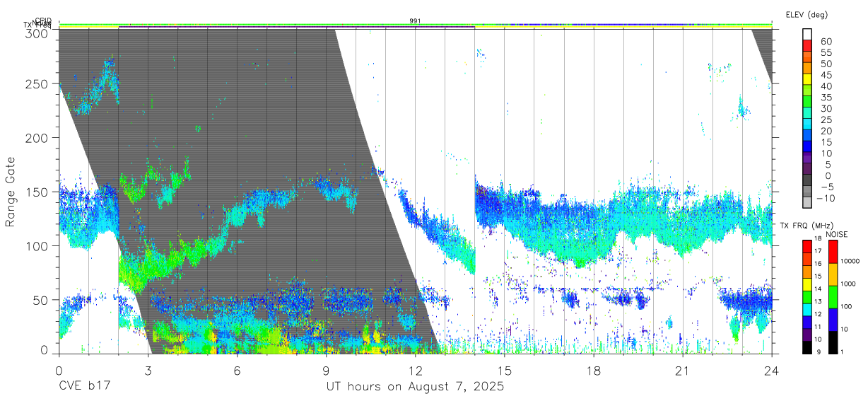Click the 'Range Gate' y-axis label
Image resolution: width=868 pixels, height=401 pixels.
(11, 192)
